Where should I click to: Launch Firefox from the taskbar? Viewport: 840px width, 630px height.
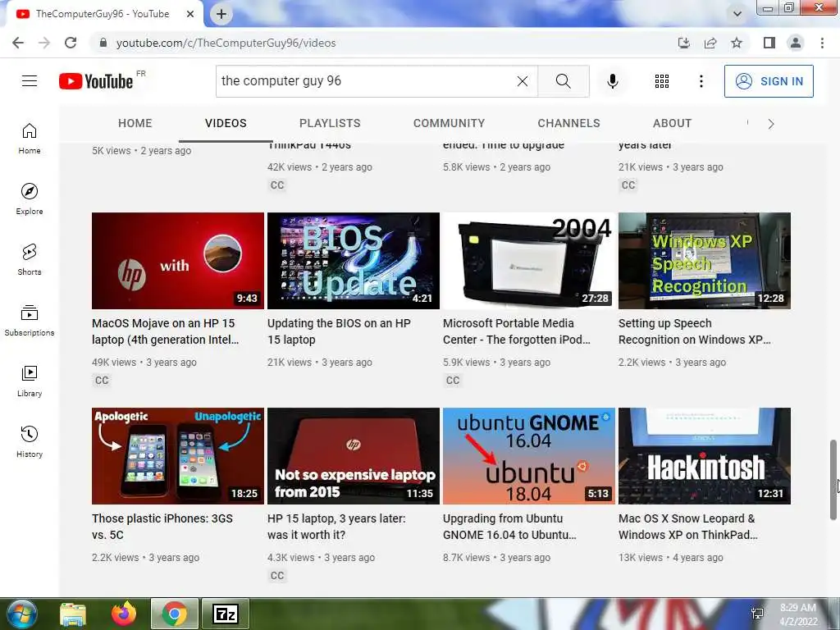(124, 614)
